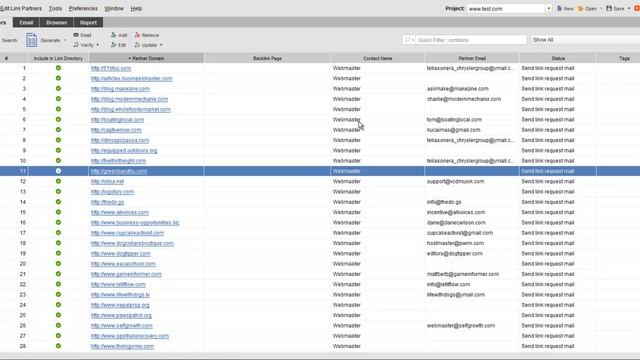This screenshot has height=360, width=640.
Task: Open the Preferences menu
Action: (x=83, y=9)
